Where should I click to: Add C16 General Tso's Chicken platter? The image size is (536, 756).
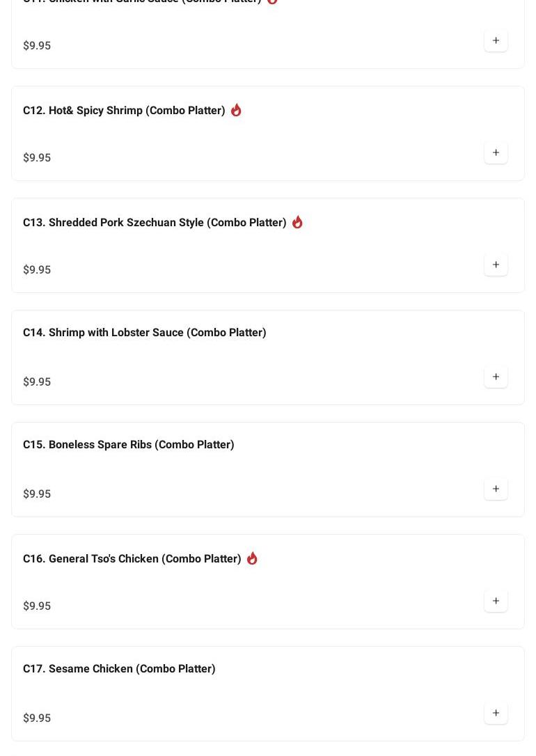point(496,601)
